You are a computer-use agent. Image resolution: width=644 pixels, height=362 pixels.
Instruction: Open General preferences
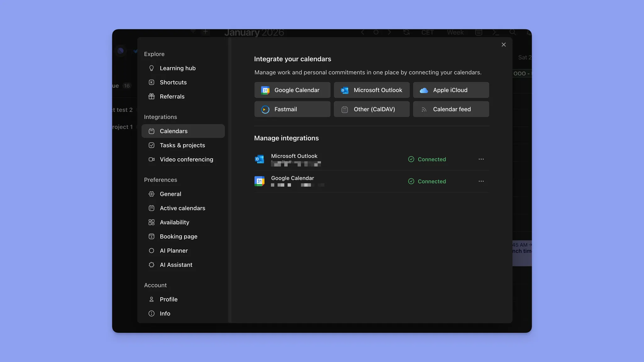click(170, 194)
